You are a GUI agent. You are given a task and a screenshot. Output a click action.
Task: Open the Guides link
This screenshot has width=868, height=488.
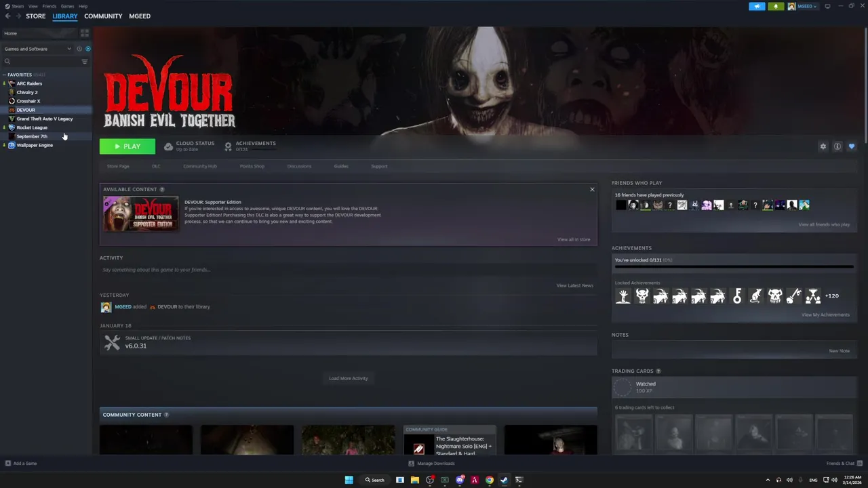341,166
